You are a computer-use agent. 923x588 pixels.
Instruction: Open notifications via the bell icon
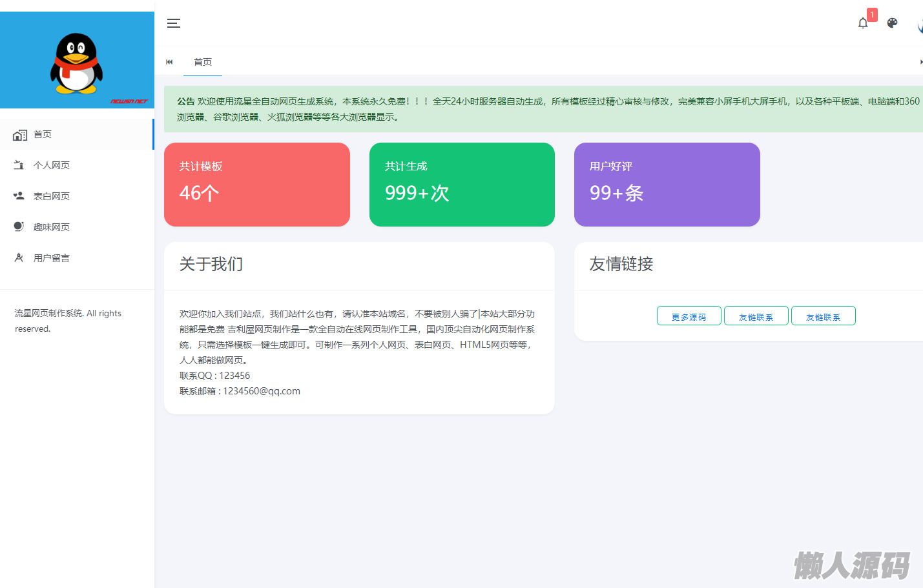863,23
